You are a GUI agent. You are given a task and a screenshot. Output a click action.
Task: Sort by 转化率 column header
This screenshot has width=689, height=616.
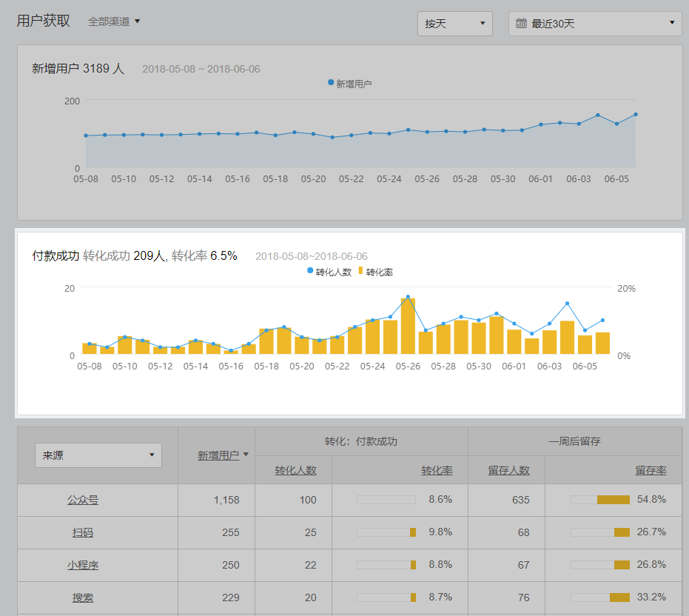coord(437,470)
